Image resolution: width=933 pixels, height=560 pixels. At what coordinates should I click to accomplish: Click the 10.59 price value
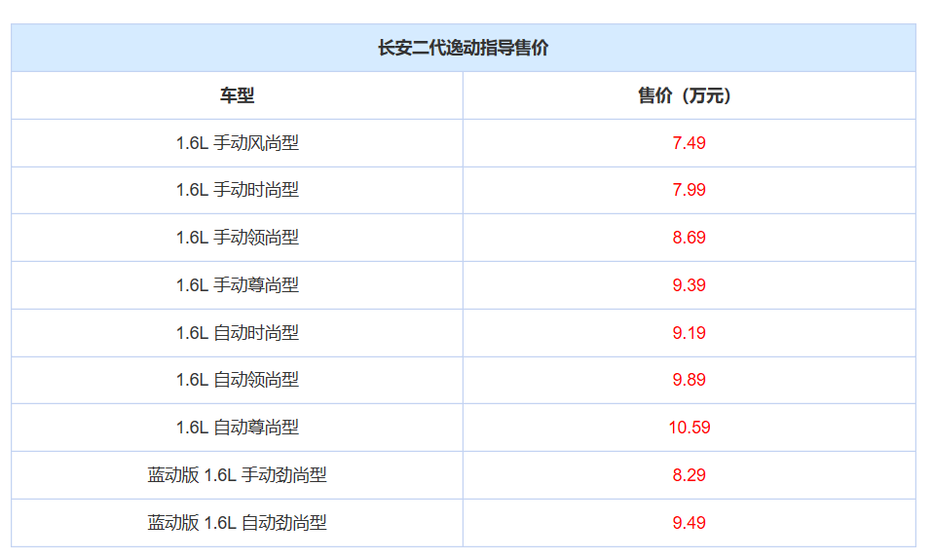coord(690,428)
